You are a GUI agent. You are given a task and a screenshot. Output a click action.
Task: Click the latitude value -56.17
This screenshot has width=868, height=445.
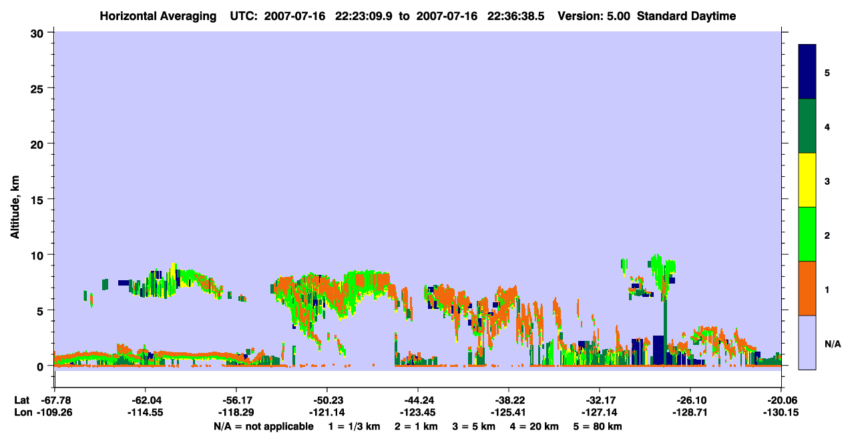point(236,400)
